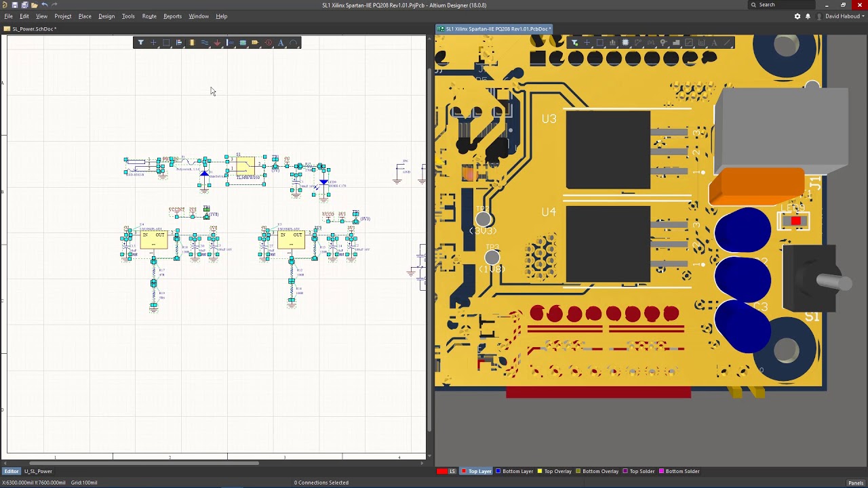Open the Project menu

click(x=63, y=16)
